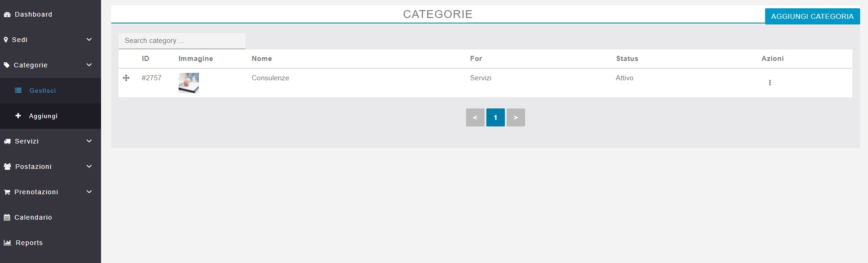Go to next page with the > button

pos(515,118)
